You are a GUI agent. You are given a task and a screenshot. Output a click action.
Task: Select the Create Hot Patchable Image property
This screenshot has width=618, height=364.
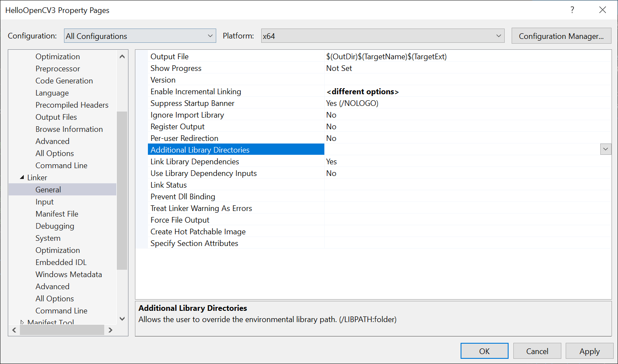tap(198, 232)
